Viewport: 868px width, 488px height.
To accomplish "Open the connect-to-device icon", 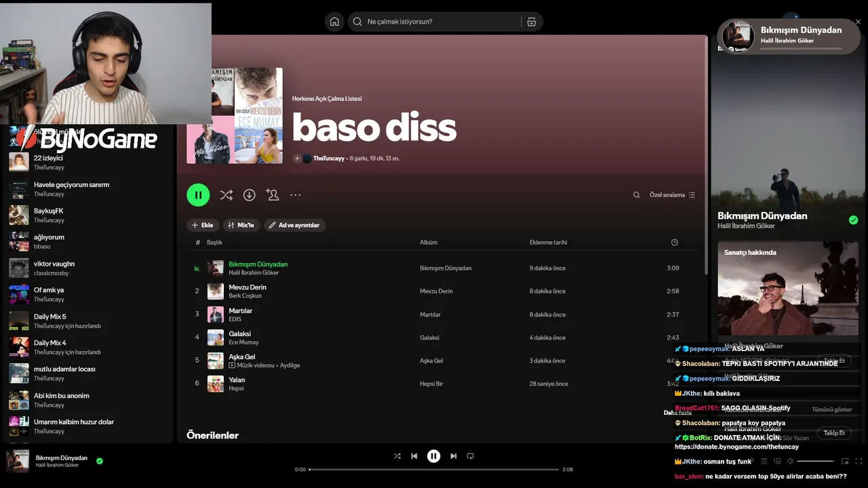I will [777, 462].
